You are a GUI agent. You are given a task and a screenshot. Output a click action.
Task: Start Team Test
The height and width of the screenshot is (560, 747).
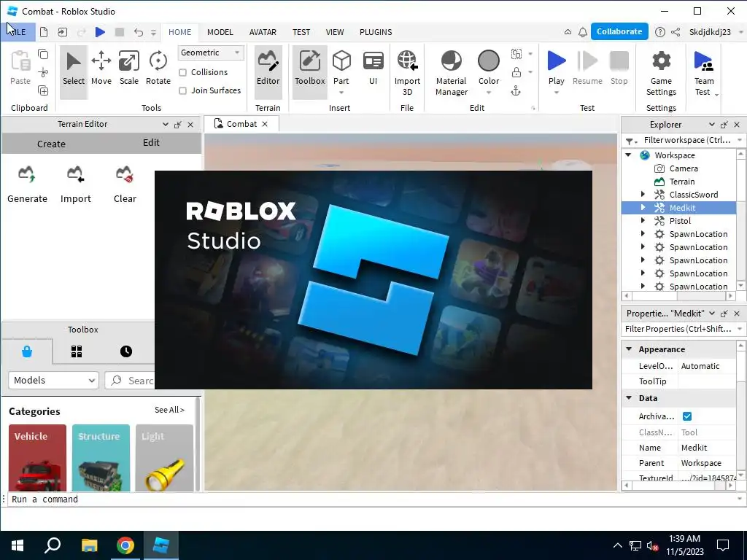tap(704, 72)
